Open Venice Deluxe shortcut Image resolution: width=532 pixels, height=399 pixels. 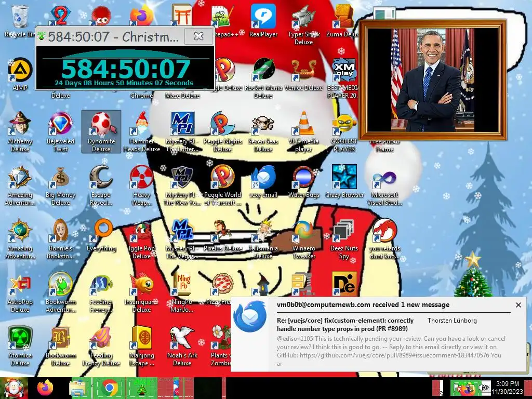pyautogui.click(x=303, y=75)
